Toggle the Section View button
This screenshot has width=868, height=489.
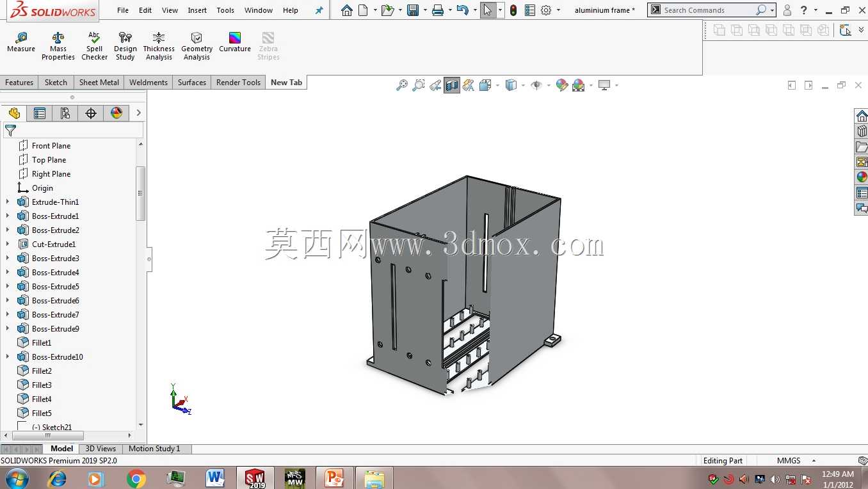pyautogui.click(x=452, y=85)
